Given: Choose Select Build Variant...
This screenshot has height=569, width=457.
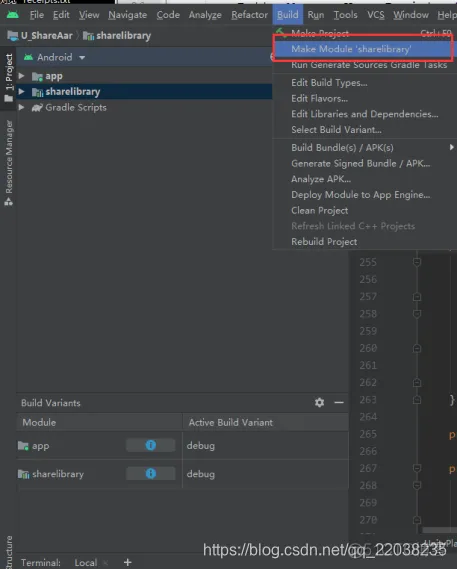Looking at the screenshot, I should 364,130.
